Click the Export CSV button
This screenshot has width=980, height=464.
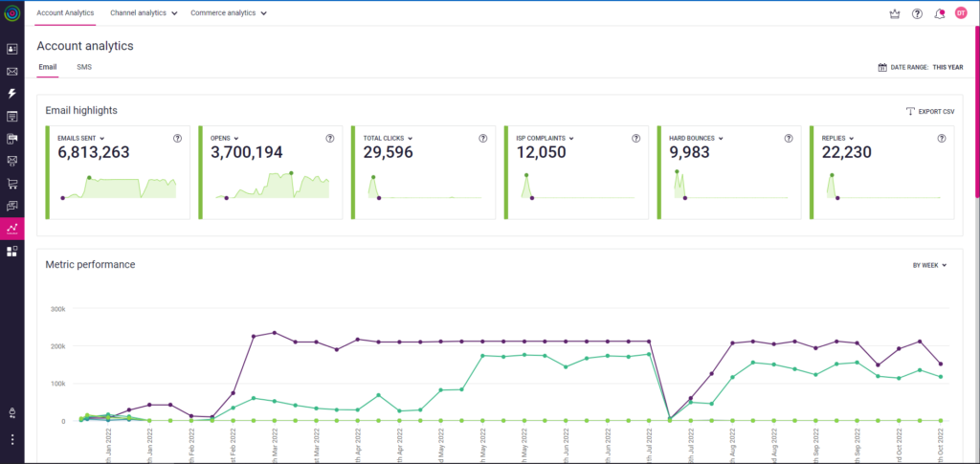point(930,112)
